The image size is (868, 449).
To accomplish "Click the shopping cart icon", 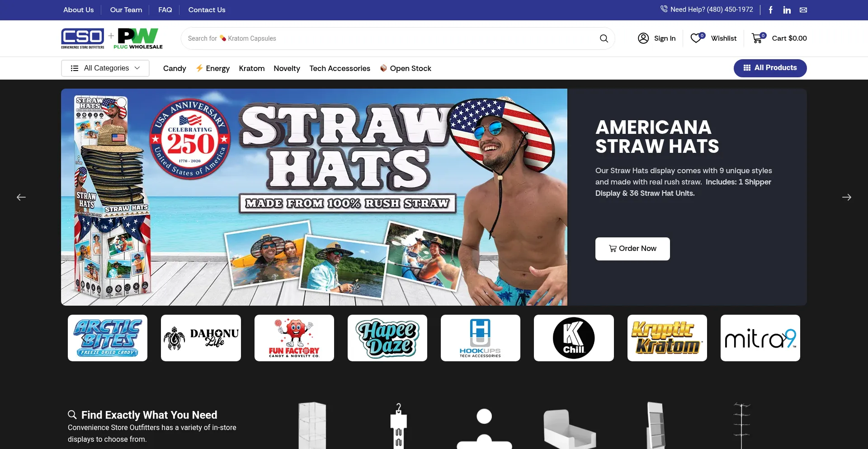I will click(x=757, y=38).
